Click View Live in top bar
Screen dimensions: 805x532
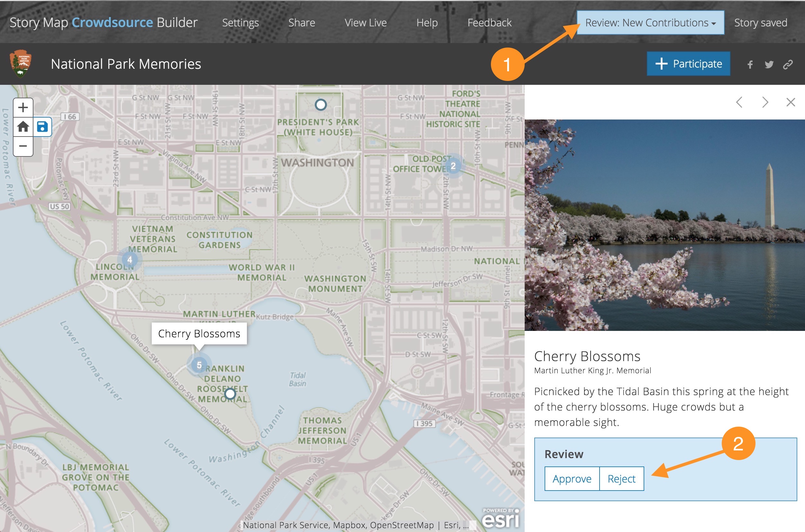[x=365, y=23]
